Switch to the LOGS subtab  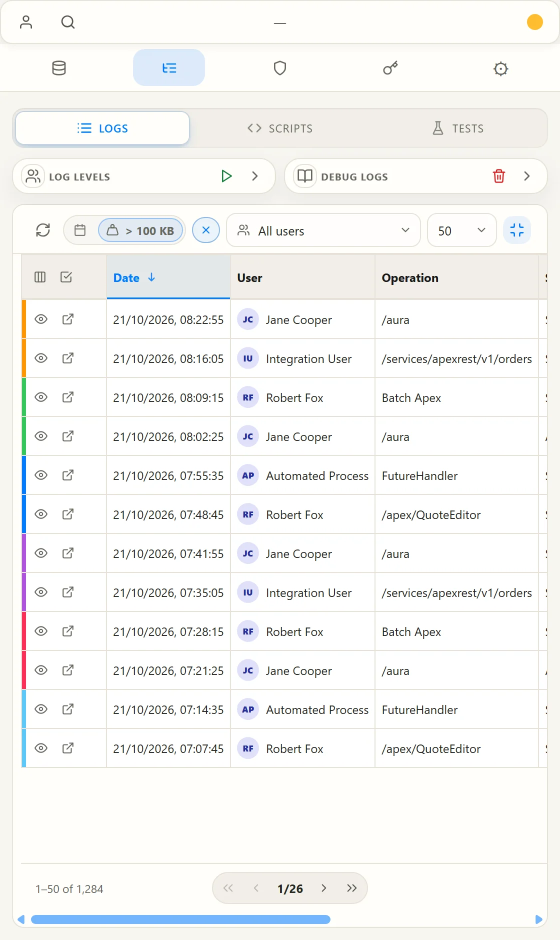pyautogui.click(x=102, y=128)
